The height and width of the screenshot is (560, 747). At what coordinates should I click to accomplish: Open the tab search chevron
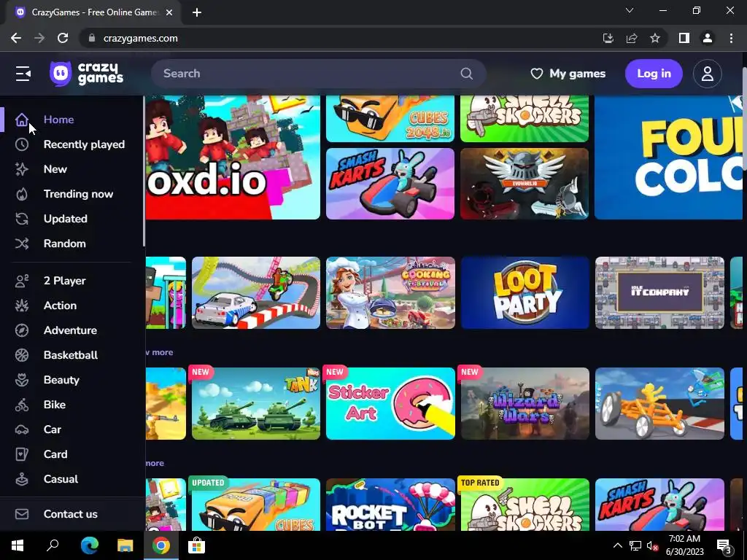click(630, 10)
